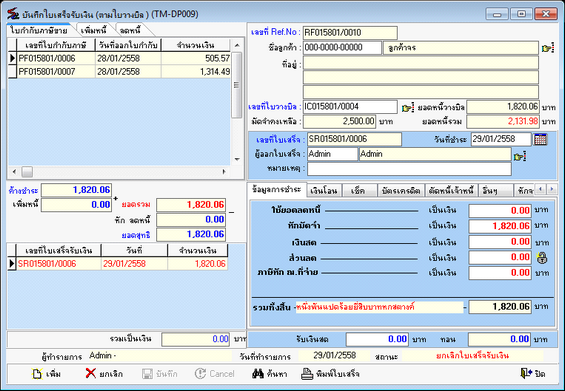
Task: Select invoice row PF015801/0006
Action: 119,58
